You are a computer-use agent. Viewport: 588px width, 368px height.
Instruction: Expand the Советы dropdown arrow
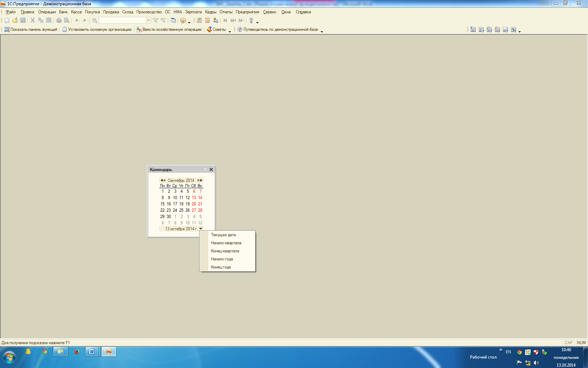pos(230,32)
